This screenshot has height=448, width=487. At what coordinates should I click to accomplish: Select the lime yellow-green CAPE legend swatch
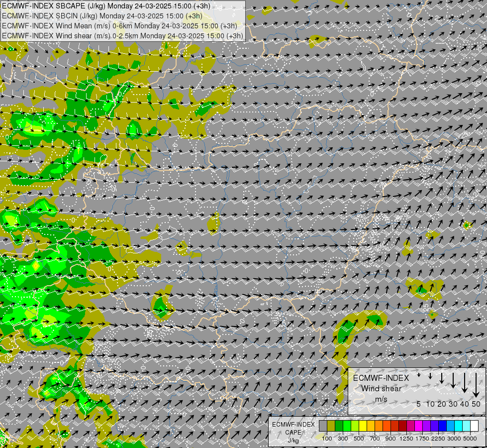coord(355,426)
